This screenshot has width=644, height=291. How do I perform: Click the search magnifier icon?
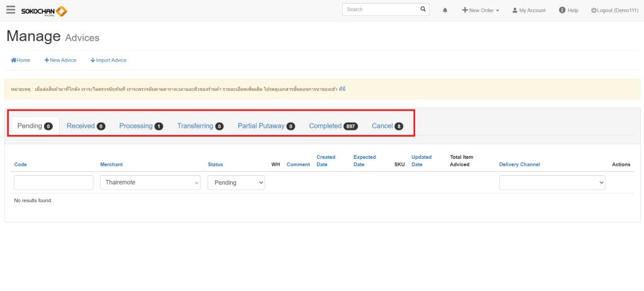[x=423, y=9]
